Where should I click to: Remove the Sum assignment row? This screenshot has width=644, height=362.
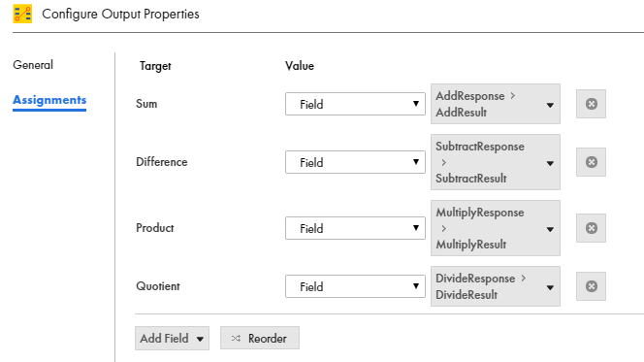pyautogui.click(x=591, y=104)
